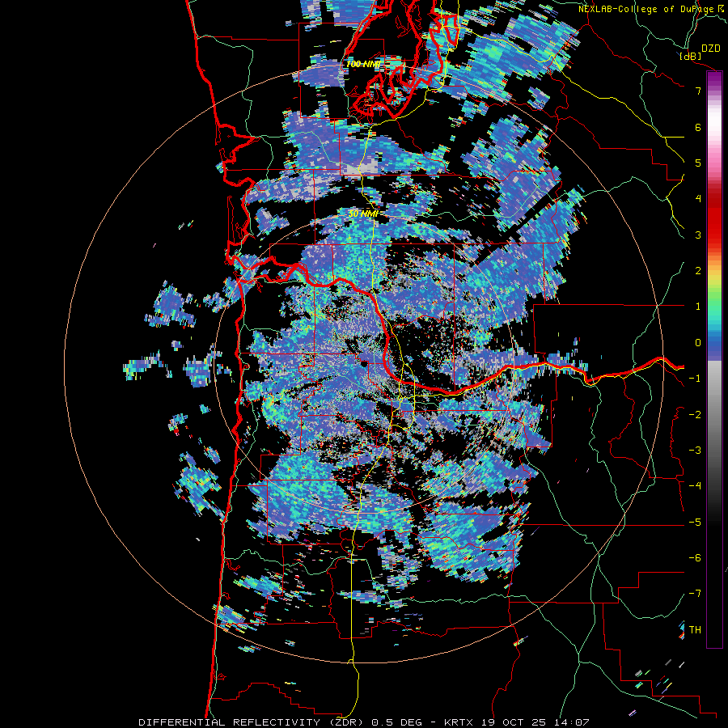Click the -1 value on the color scale
The height and width of the screenshot is (728, 728).
[695, 379]
